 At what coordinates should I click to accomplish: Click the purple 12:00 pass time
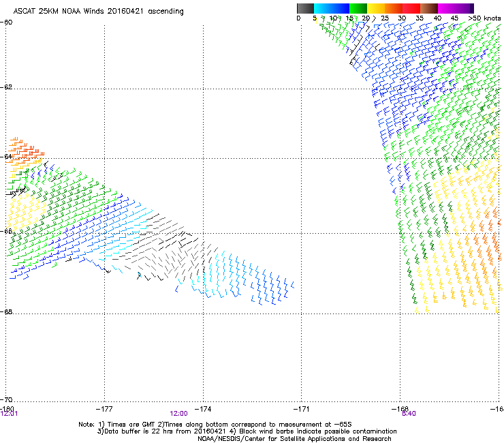(178, 414)
